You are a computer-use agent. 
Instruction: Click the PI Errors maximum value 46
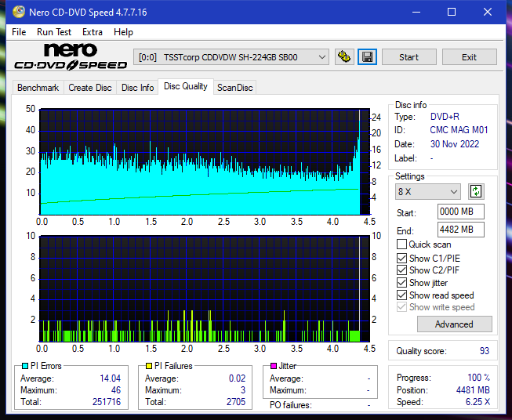click(x=116, y=390)
